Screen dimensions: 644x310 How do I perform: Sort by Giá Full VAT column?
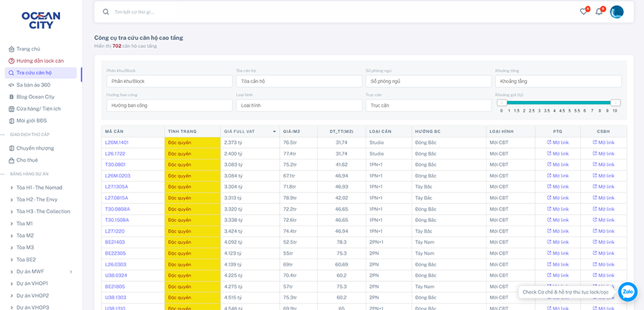tap(273, 132)
